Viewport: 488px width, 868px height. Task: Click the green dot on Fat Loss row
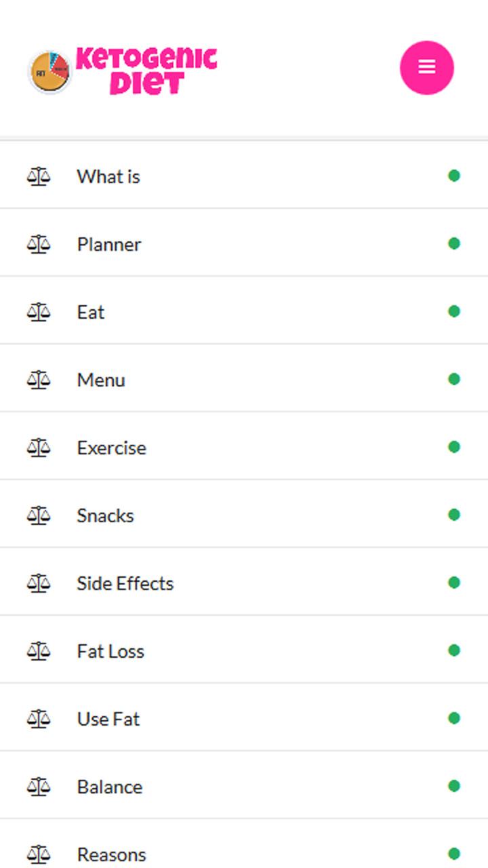tap(454, 650)
